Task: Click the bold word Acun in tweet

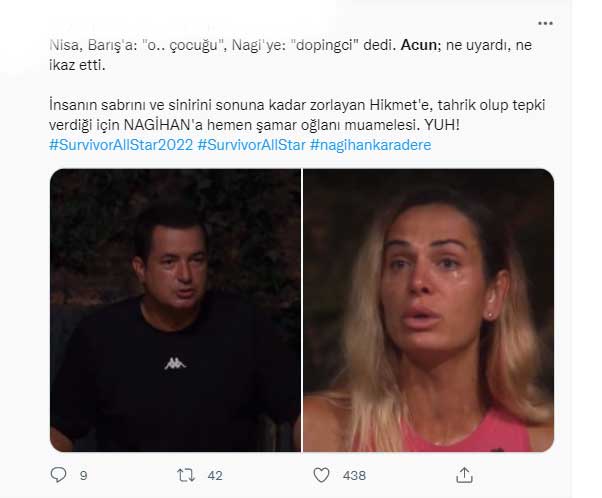Action: (x=418, y=45)
